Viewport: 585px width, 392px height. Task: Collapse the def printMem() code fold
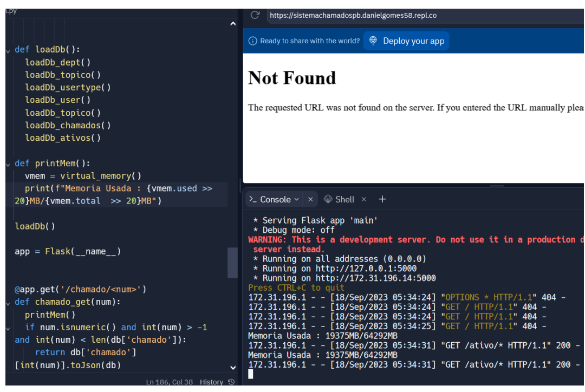[8, 164]
